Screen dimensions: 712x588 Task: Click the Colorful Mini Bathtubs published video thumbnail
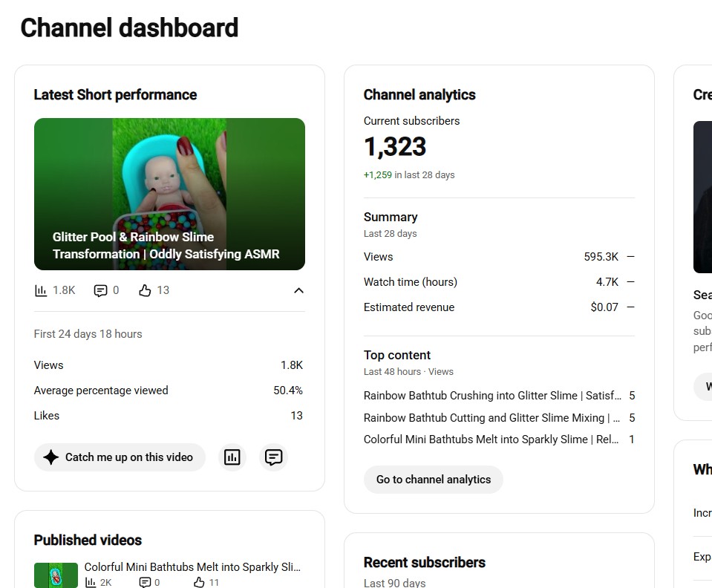[x=56, y=575]
